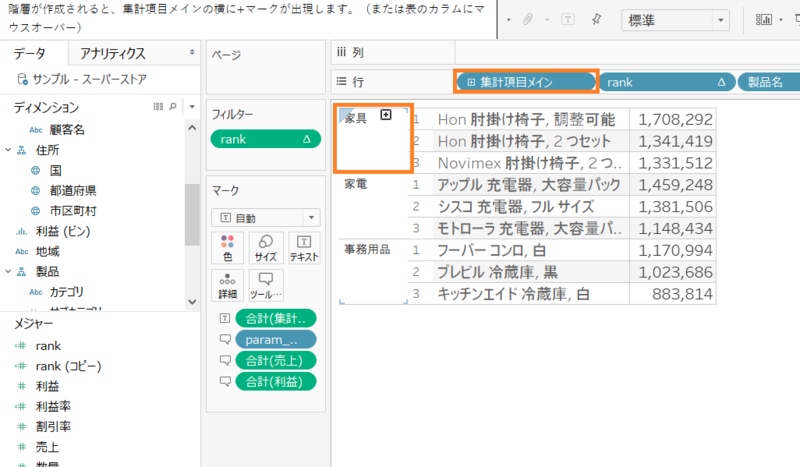Image resolution: width=800 pixels, height=467 pixels.
Task: Click the paperclip group members icon
Action: coord(528,20)
